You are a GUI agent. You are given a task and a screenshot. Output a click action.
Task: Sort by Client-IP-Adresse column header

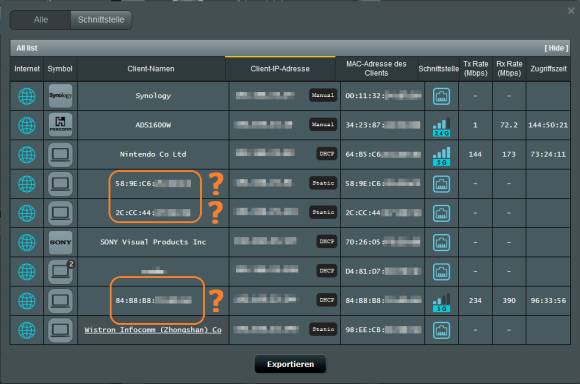[x=280, y=69]
